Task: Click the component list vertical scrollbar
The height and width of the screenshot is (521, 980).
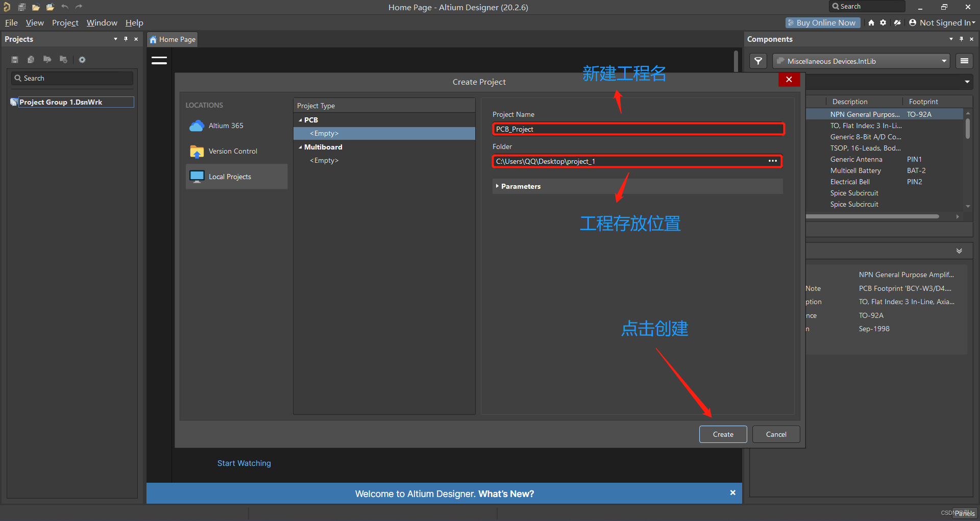Action: click(x=968, y=129)
